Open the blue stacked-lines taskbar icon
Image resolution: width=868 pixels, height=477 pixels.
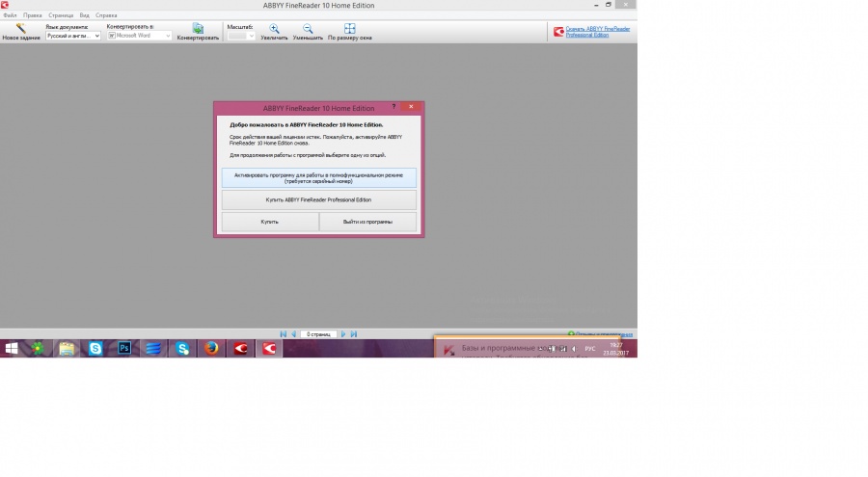[153, 348]
